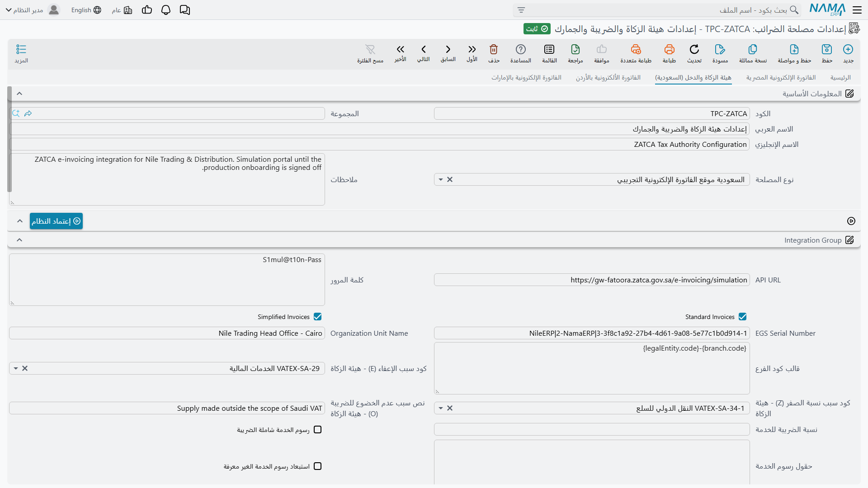Open the مدير النظام user menu
Image resolution: width=868 pixels, height=488 pixels.
[x=33, y=10]
